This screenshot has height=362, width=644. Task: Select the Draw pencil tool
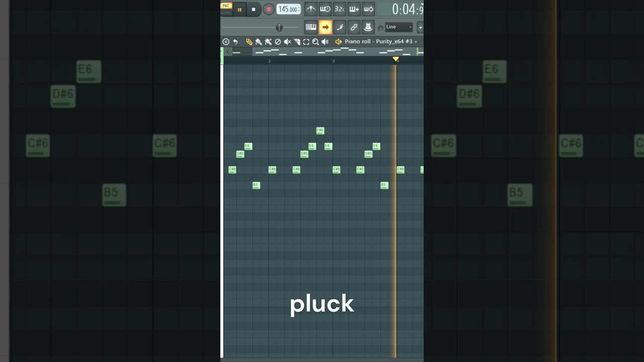pyautogui.click(x=249, y=42)
